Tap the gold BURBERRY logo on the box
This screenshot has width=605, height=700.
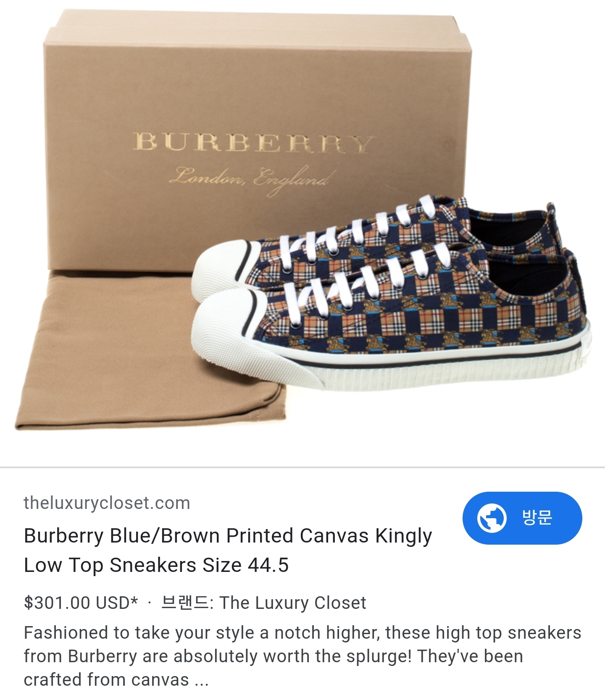pos(253,143)
